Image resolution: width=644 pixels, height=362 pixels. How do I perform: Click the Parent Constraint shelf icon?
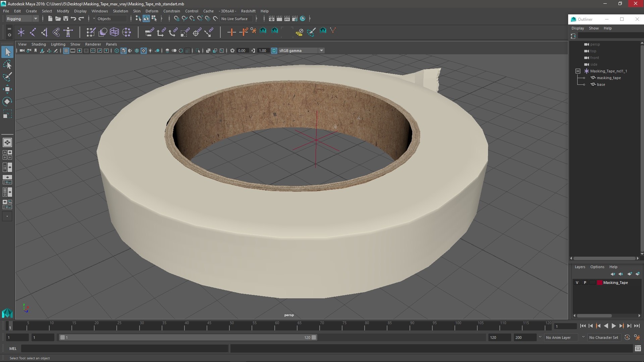149,32
